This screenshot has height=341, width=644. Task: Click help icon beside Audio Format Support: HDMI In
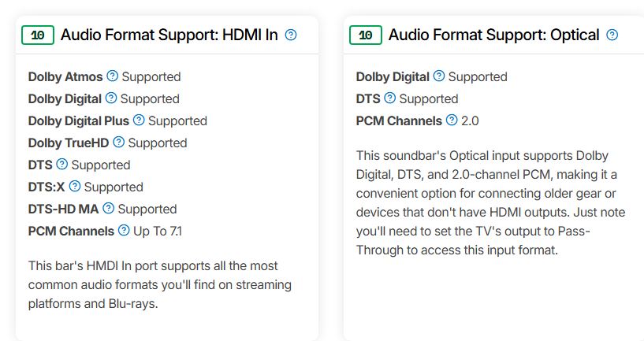point(291,35)
